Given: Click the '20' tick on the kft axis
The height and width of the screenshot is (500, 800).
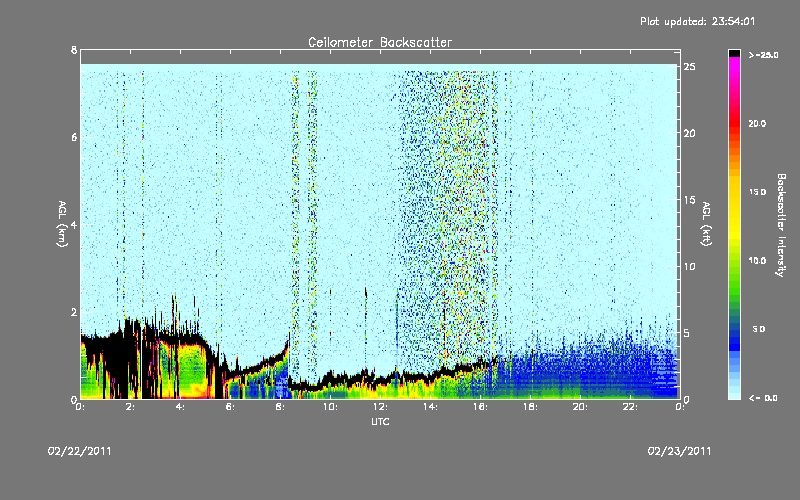Looking at the screenshot, I should pos(689,133).
